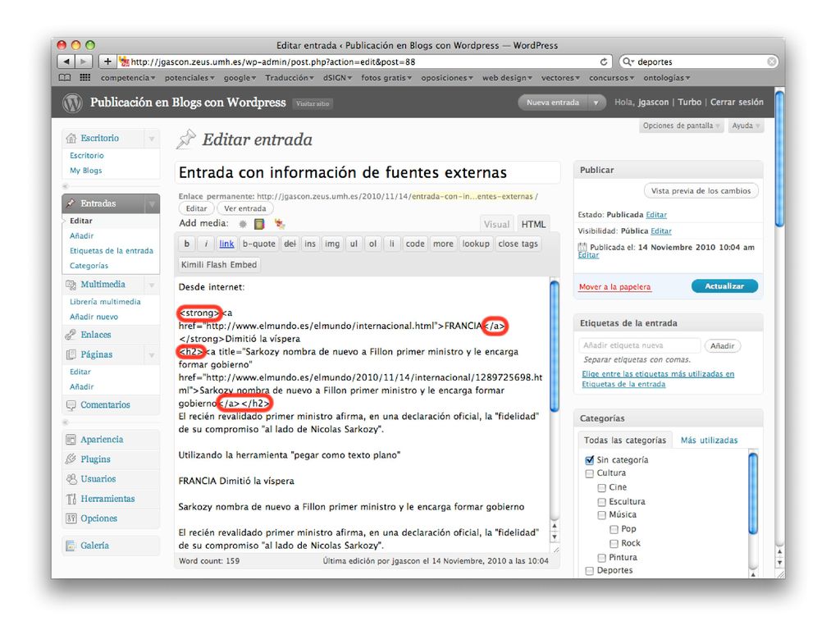Click the tools icon beside Herramientas
The image size is (840, 630).
[71, 499]
